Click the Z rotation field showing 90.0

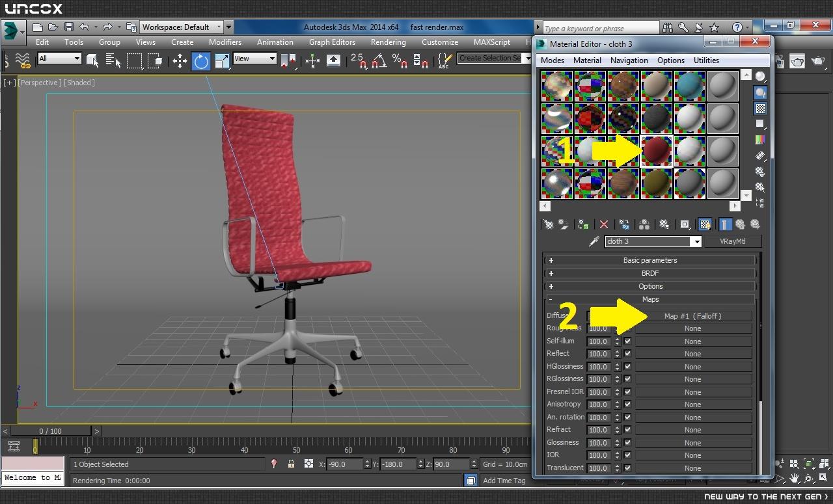click(451, 464)
